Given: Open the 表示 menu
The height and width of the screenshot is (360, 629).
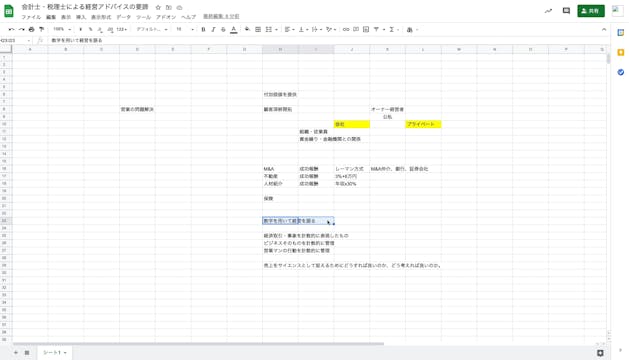Looking at the screenshot, I should (66, 17).
